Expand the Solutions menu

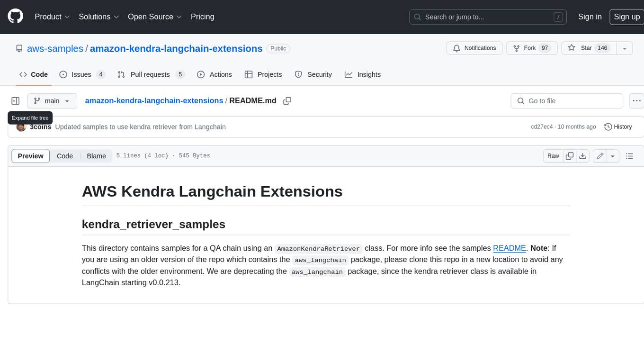click(x=99, y=17)
